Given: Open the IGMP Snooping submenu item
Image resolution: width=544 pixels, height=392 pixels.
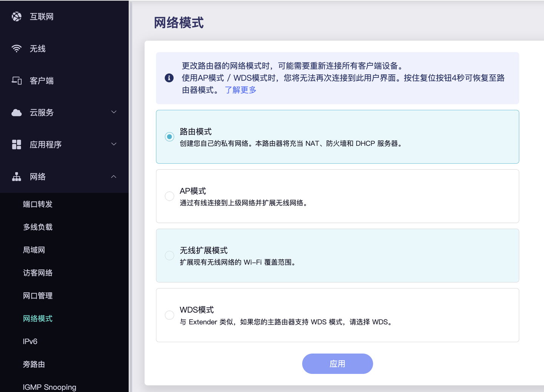Looking at the screenshot, I should pos(49,387).
